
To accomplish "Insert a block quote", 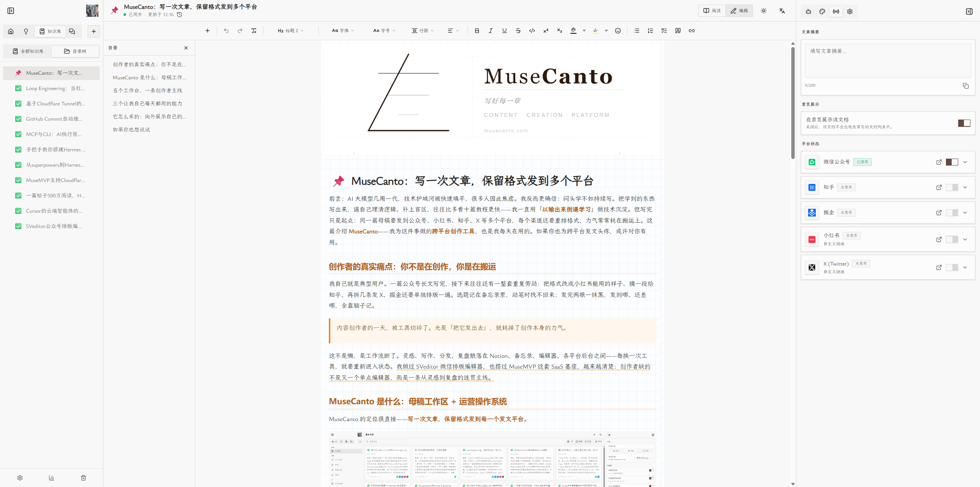I will (678, 31).
